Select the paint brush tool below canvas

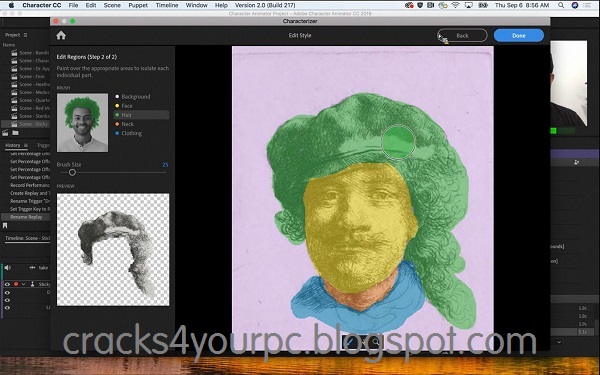351,342
